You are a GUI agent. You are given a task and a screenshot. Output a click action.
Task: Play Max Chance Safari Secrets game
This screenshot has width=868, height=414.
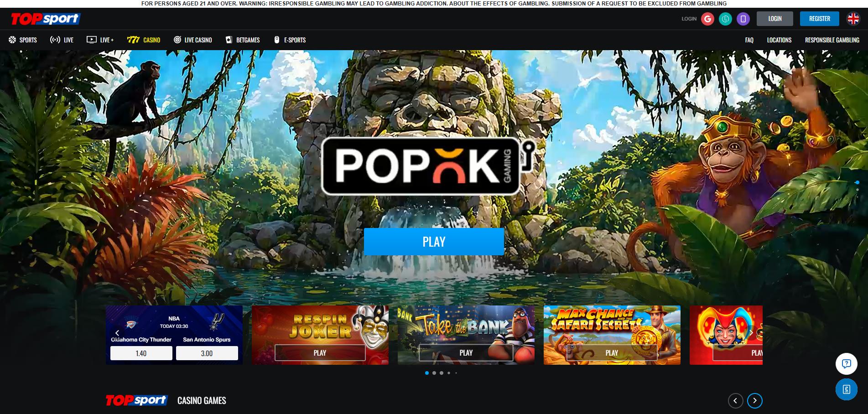[x=612, y=353]
